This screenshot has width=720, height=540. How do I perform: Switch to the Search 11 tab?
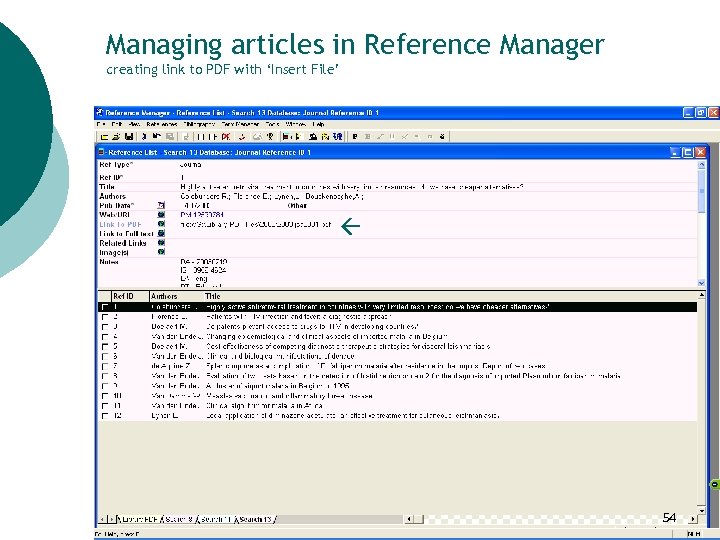point(216,519)
